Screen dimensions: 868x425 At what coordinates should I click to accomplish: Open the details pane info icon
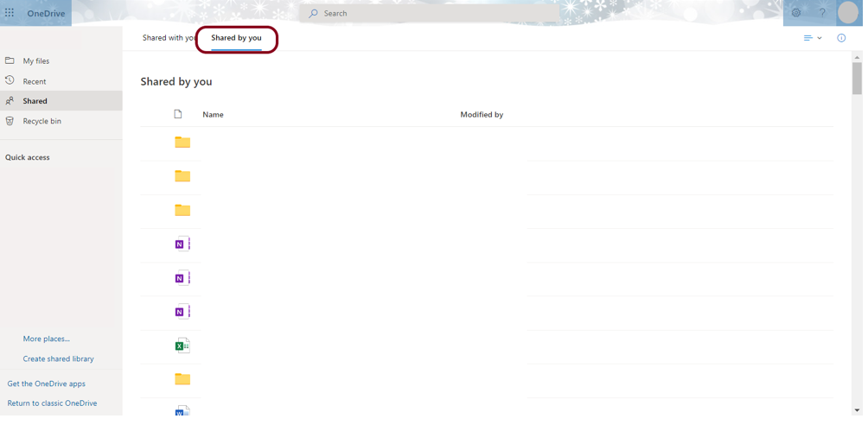(846, 38)
